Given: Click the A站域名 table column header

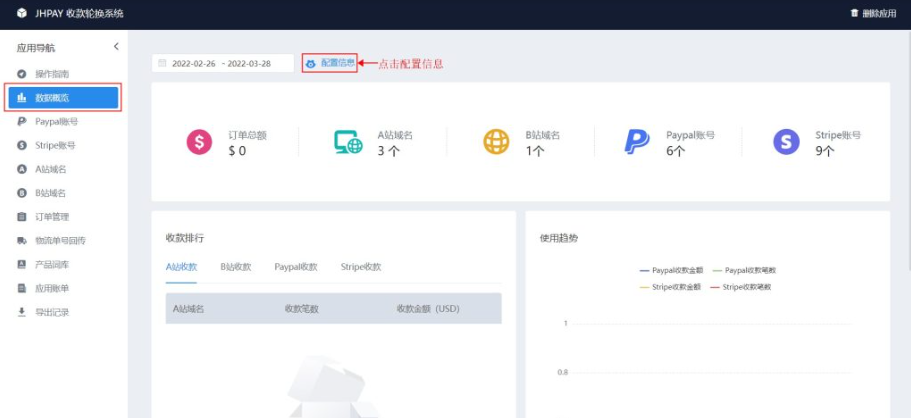Looking at the screenshot, I should [188, 309].
